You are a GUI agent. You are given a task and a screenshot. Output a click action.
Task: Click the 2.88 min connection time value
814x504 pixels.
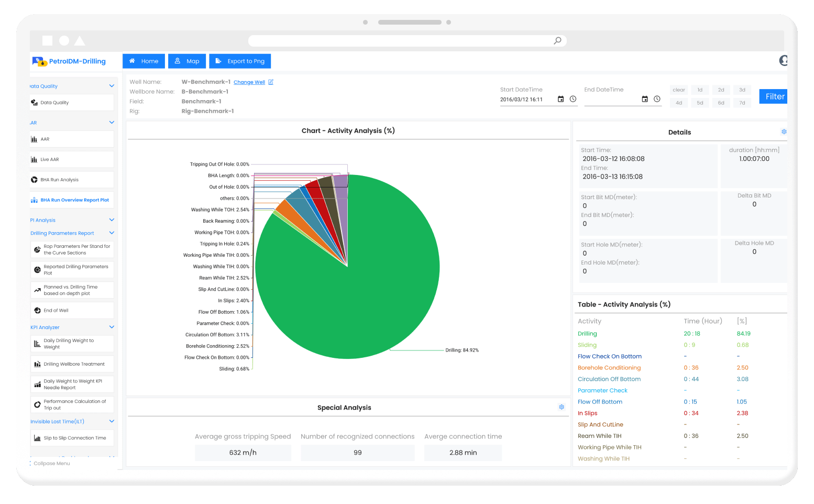pyautogui.click(x=463, y=453)
